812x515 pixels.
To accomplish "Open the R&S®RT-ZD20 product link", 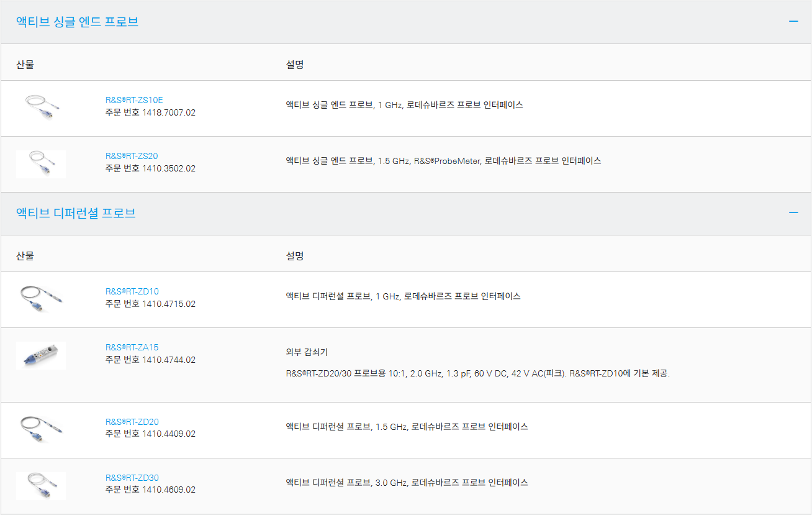I will [x=132, y=422].
